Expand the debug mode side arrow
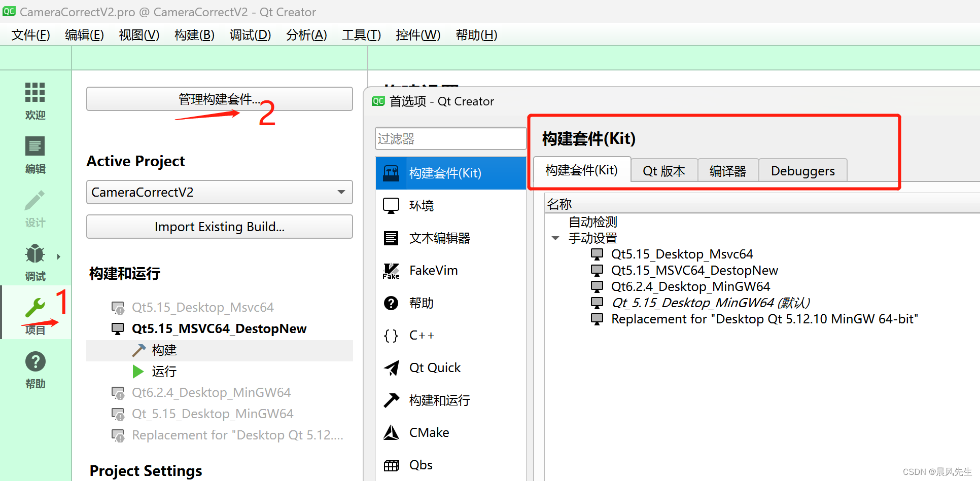980x481 pixels. click(x=59, y=256)
